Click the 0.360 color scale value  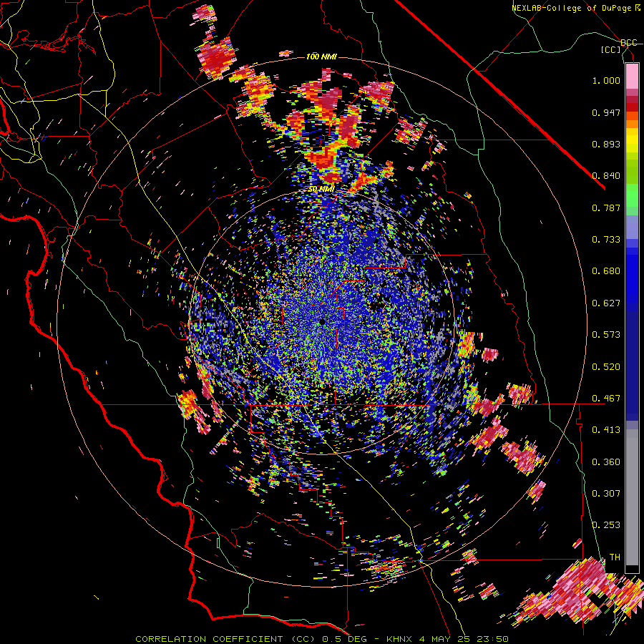pyautogui.click(x=606, y=462)
